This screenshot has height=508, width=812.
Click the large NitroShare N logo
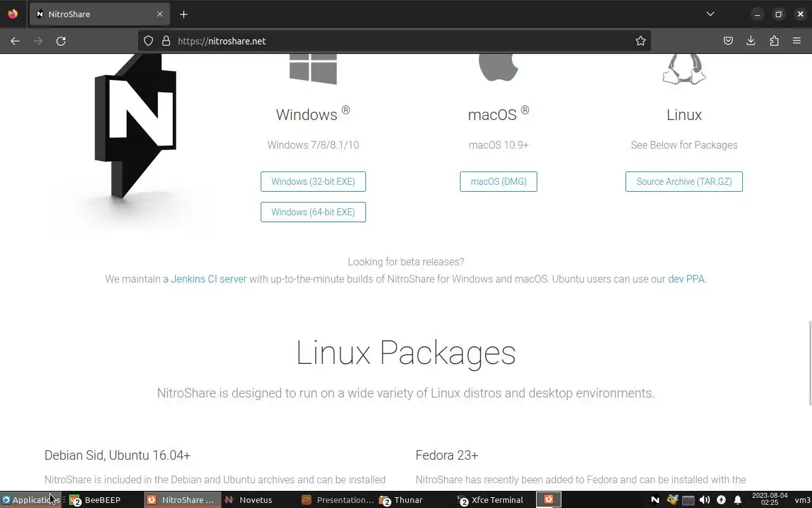pyautogui.click(x=135, y=126)
